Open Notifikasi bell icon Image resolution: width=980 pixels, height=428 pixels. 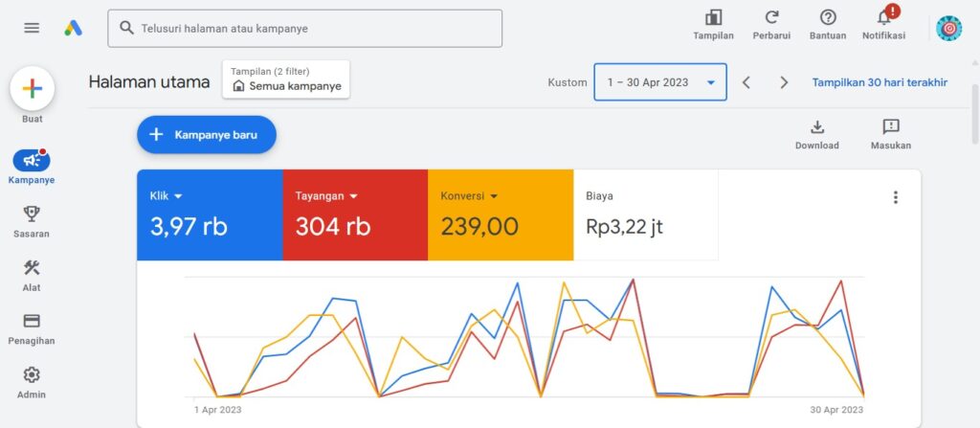pyautogui.click(x=883, y=18)
